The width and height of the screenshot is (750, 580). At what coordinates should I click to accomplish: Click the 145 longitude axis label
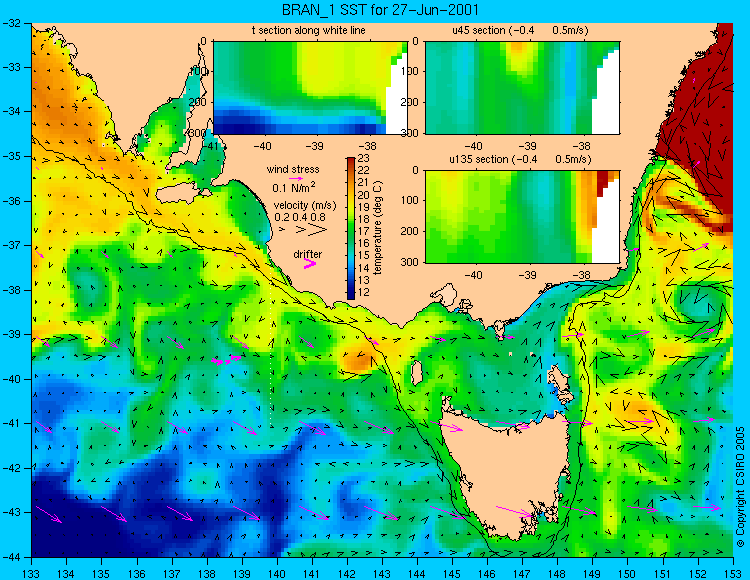point(452,573)
